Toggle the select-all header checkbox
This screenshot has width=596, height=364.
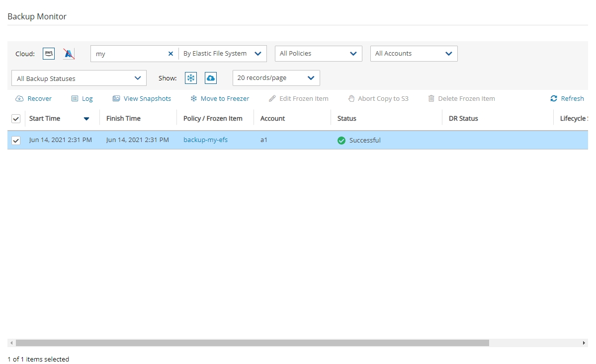[16, 119]
